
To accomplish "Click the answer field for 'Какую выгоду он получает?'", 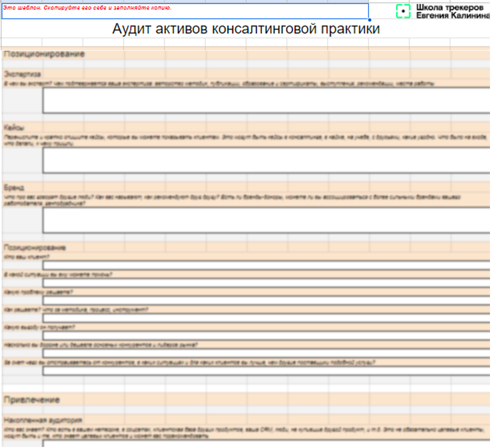I will coord(266,336).
